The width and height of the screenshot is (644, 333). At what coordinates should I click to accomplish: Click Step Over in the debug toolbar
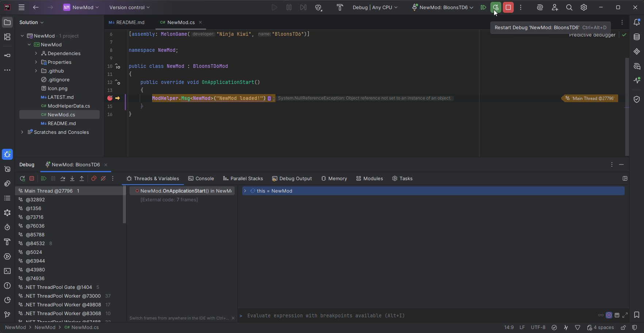tap(63, 178)
